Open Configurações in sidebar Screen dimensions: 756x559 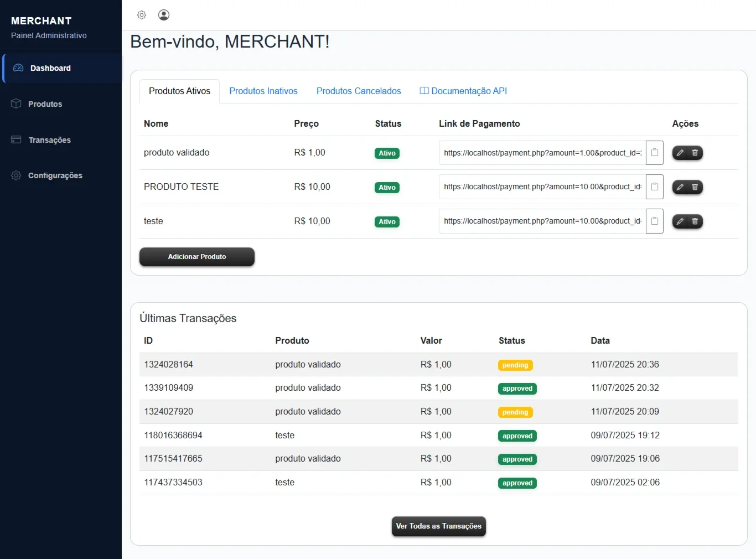pyautogui.click(x=55, y=175)
